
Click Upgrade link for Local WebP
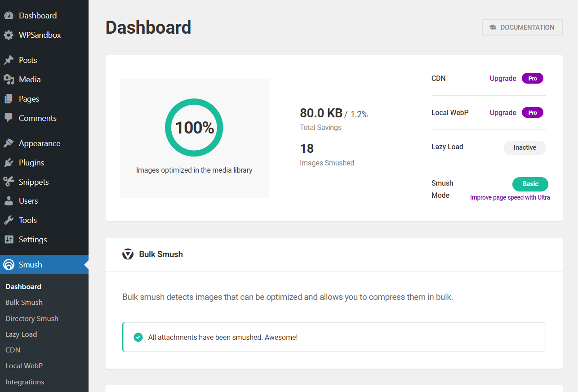point(503,112)
